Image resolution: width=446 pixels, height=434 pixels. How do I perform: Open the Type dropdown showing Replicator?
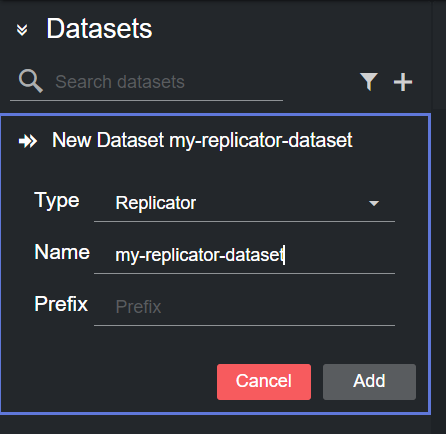click(x=244, y=203)
